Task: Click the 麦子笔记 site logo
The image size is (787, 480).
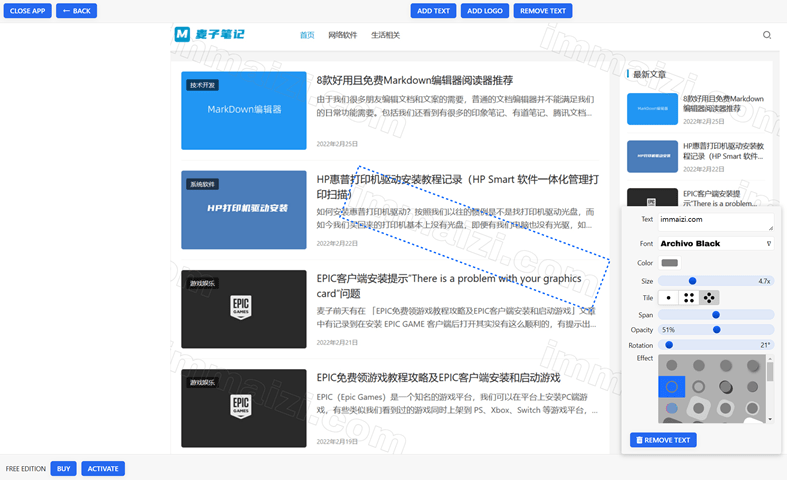Action: click(x=209, y=34)
